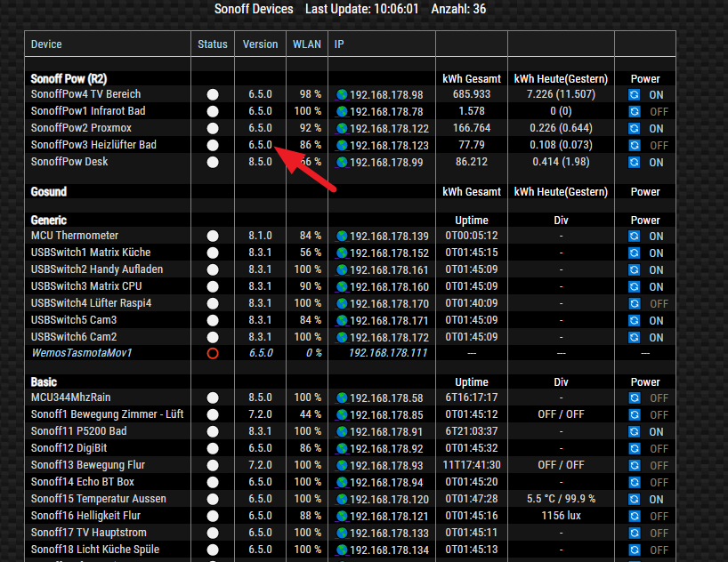The image size is (728, 562).
Task: Click the globe icon beside 192.168.178.58
Action: pos(342,398)
